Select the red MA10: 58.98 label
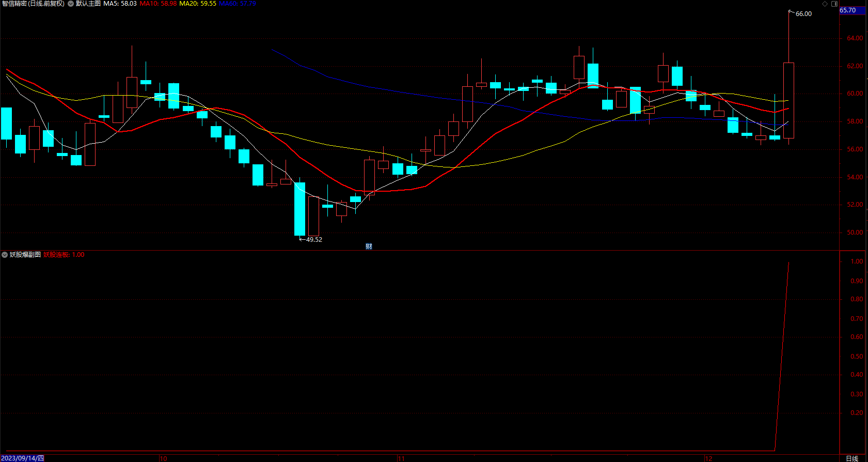868x462 pixels. tap(158, 4)
